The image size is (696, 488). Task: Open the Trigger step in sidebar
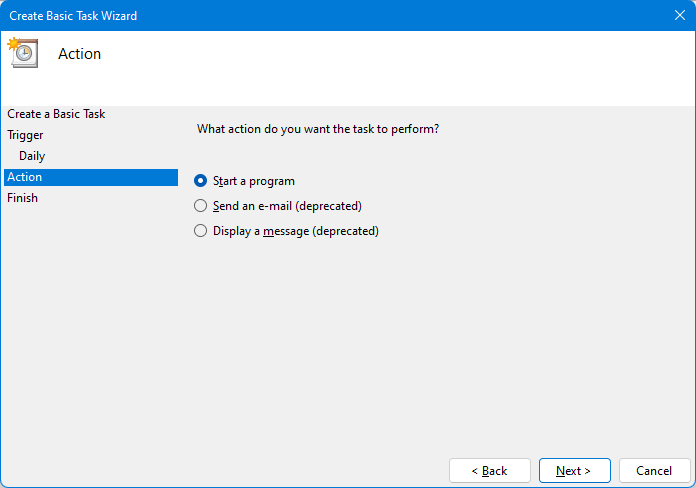click(x=25, y=135)
